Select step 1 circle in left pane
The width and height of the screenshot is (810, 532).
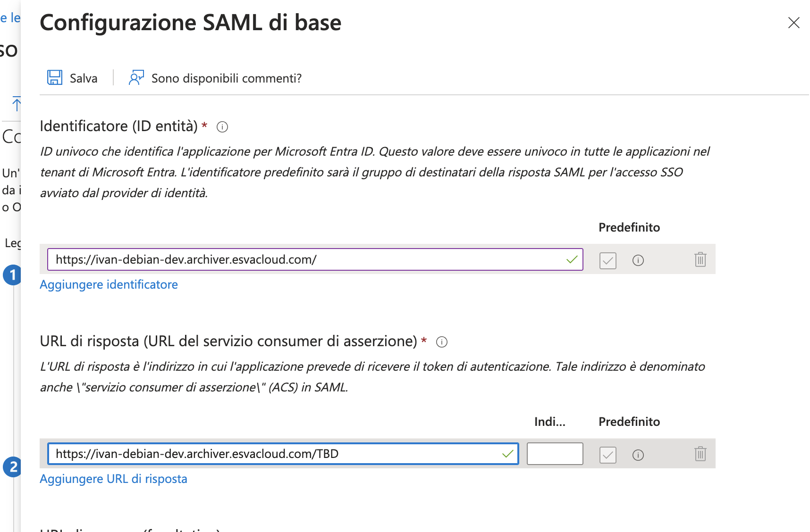12,275
